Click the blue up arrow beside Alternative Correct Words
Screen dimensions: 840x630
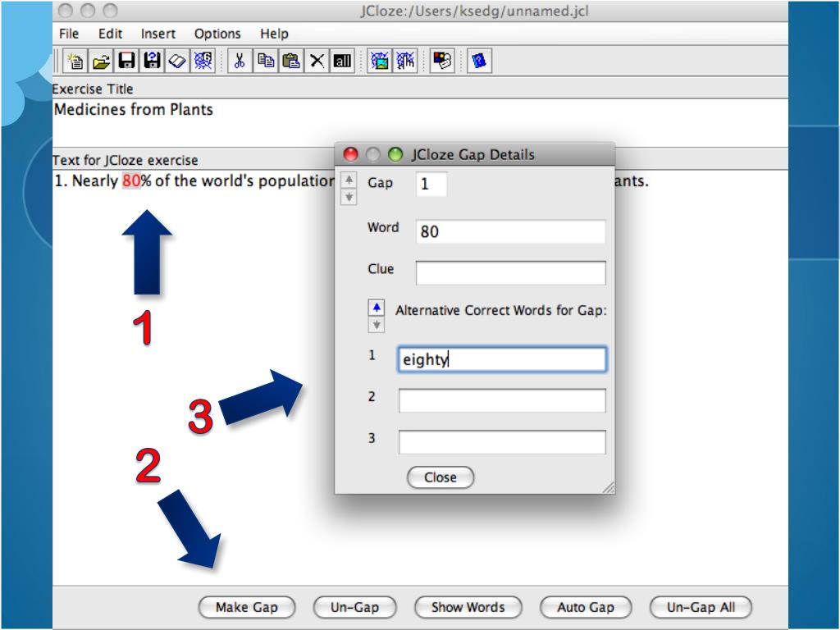(377, 308)
